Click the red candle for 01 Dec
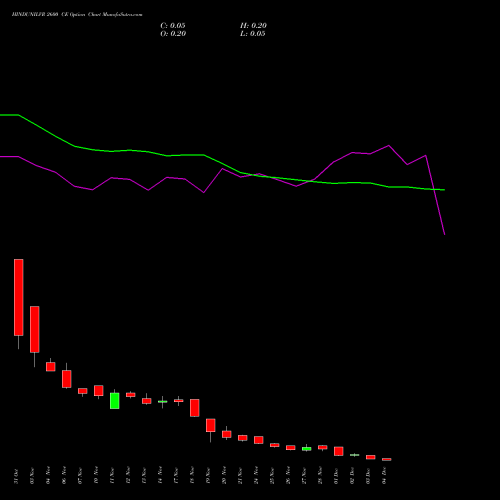500x500 pixels. [x=339, y=451]
